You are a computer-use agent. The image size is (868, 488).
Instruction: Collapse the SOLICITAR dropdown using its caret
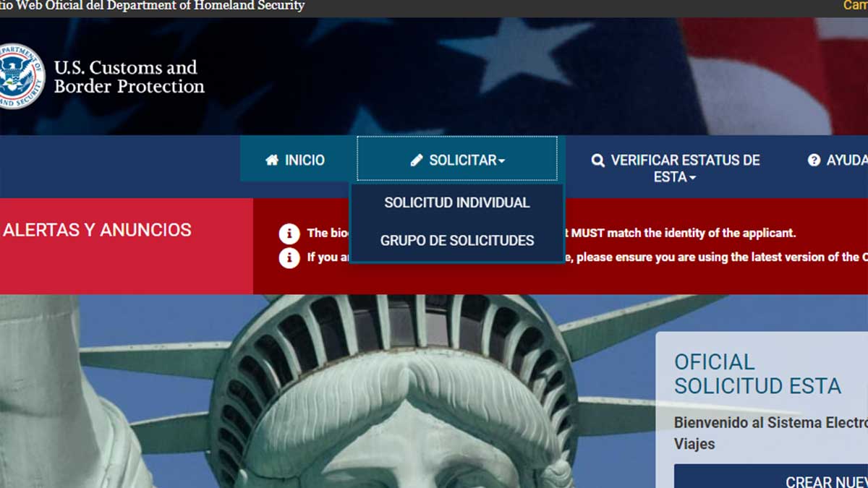click(x=501, y=161)
